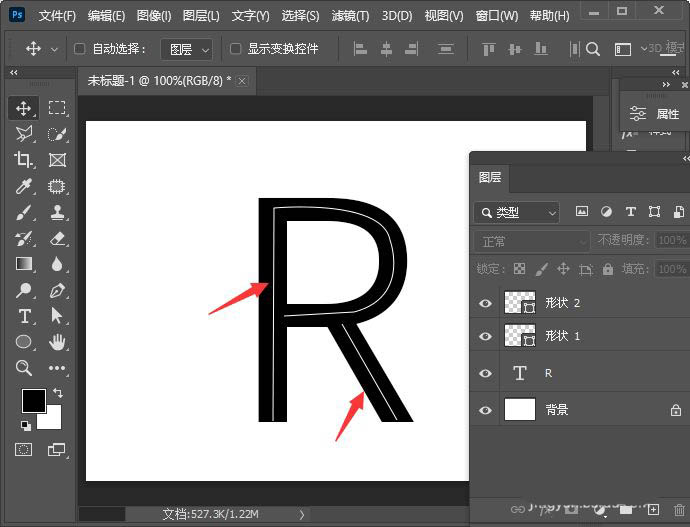Select the Frame tool
690x527 pixels.
click(x=57, y=160)
